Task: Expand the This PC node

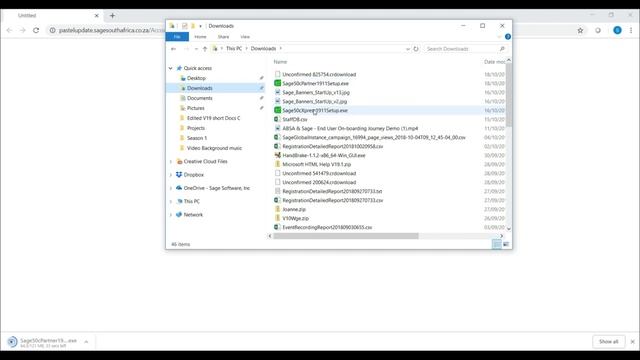Action: click(x=171, y=202)
